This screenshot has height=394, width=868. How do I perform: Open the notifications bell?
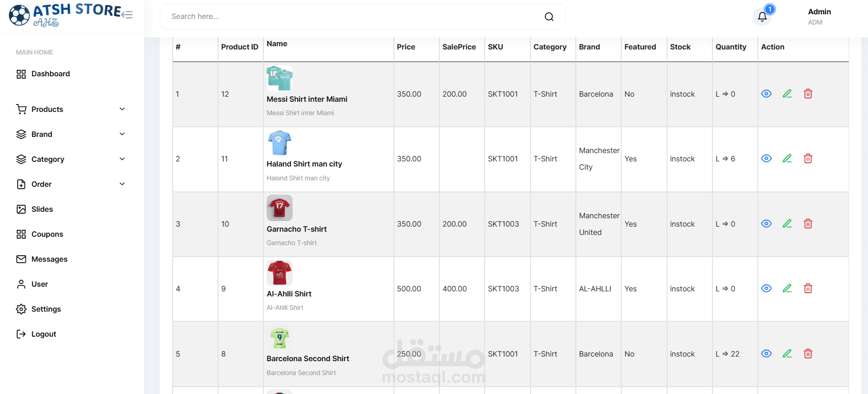pyautogui.click(x=762, y=17)
